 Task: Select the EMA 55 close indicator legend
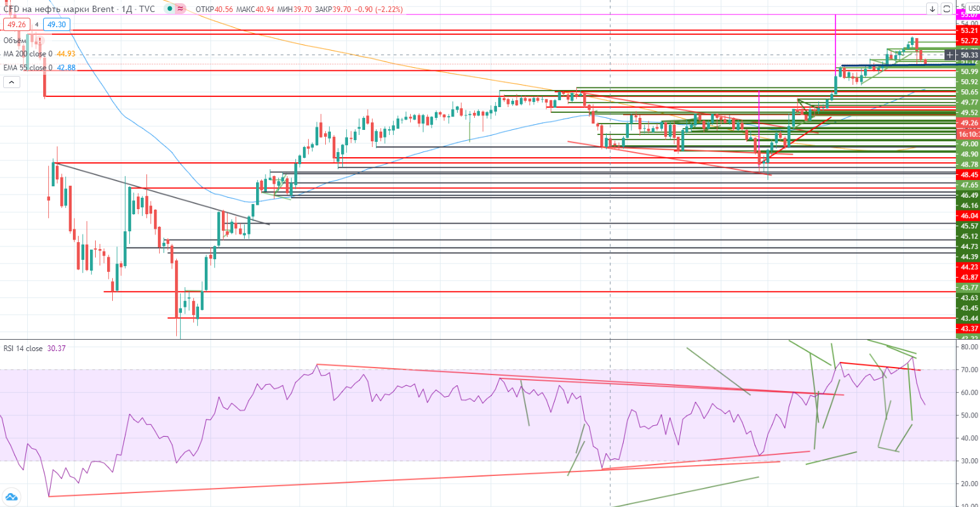click(28, 67)
